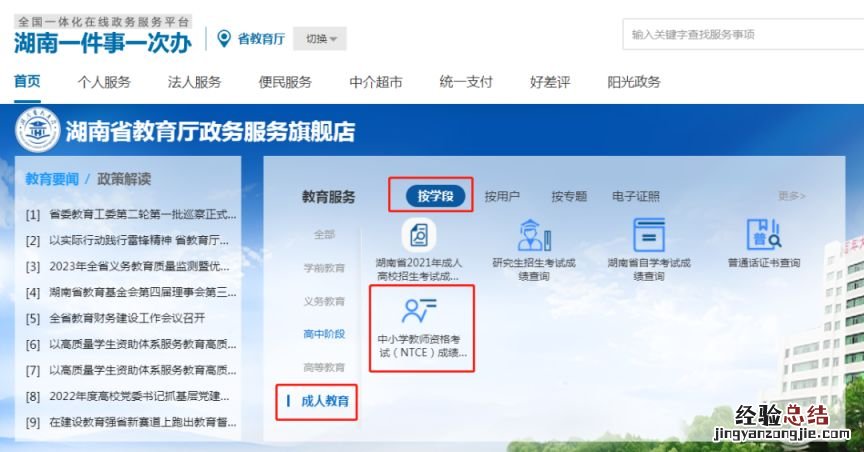Click the 普通话证书查询 icon

click(x=764, y=234)
